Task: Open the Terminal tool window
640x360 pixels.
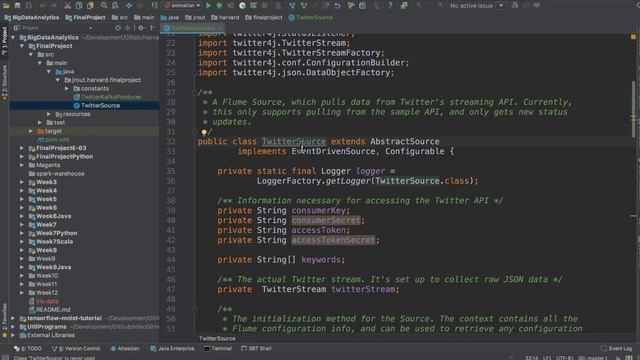Action: [x=218, y=349]
